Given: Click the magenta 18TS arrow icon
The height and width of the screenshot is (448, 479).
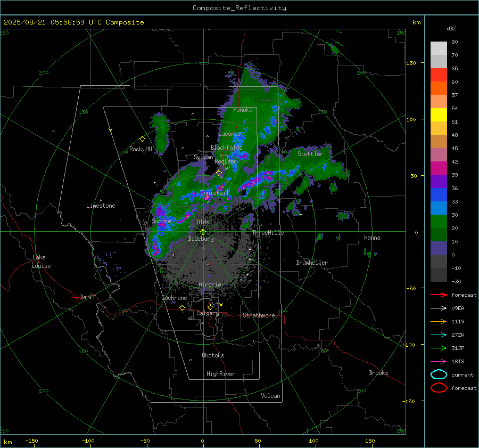Looking at the screenshot, I should tap(439, 362).
